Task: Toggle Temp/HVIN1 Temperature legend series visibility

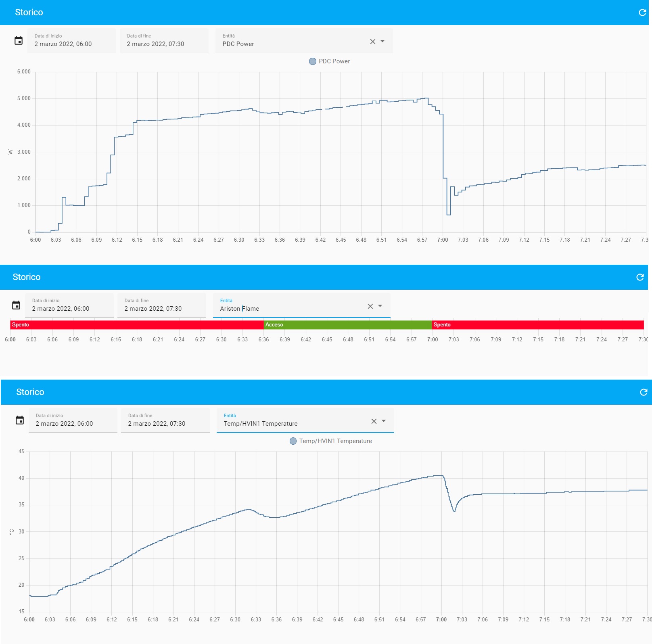Action: (331, 441)
